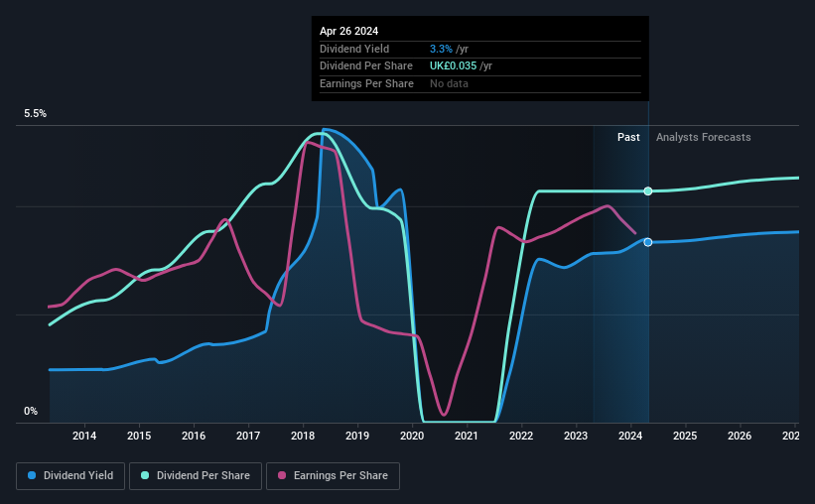The width and height of the screenshot is (815, 504).
Task: Click the 2025 x-axis label
Action: 685,436
